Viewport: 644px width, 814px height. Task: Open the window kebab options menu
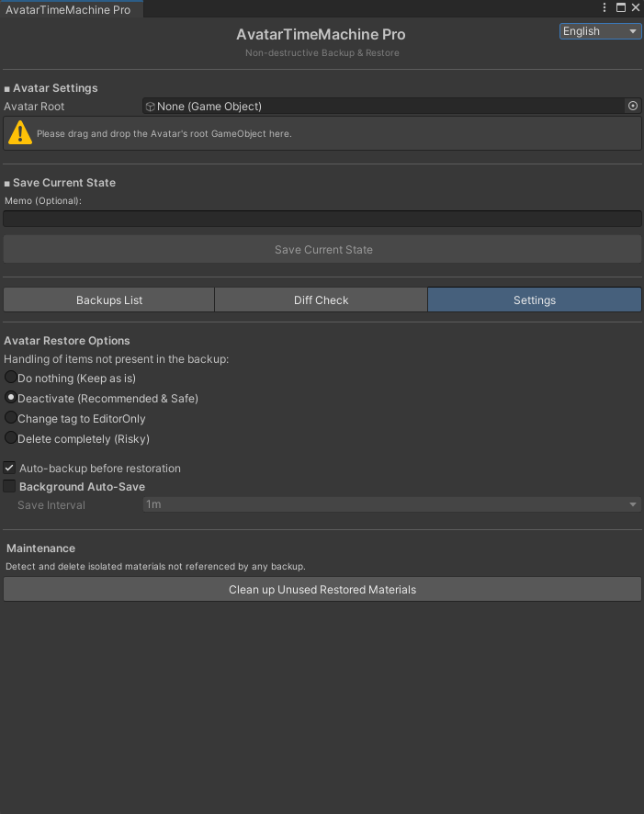[604, 7]
